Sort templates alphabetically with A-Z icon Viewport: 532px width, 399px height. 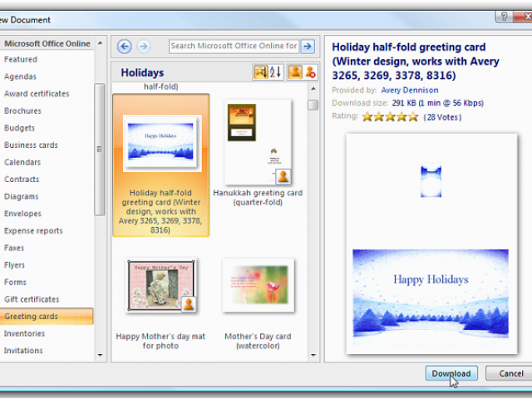276,72
